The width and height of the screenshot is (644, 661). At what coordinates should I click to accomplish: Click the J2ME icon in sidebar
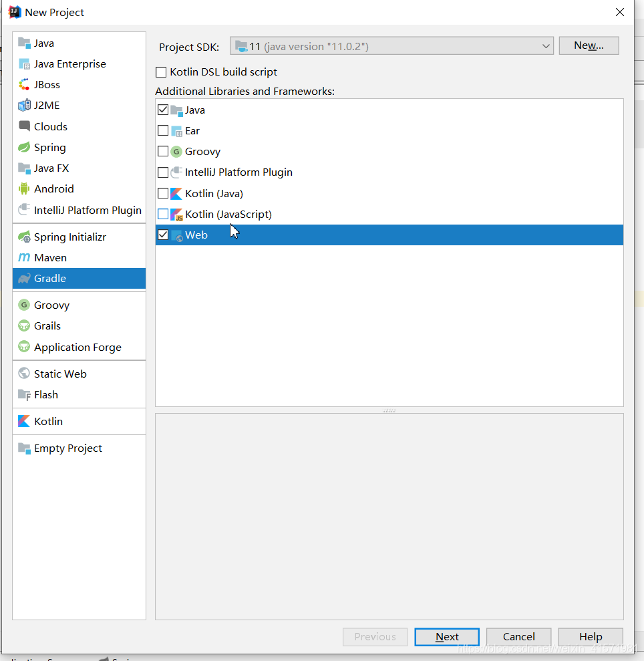click(25, 106)
